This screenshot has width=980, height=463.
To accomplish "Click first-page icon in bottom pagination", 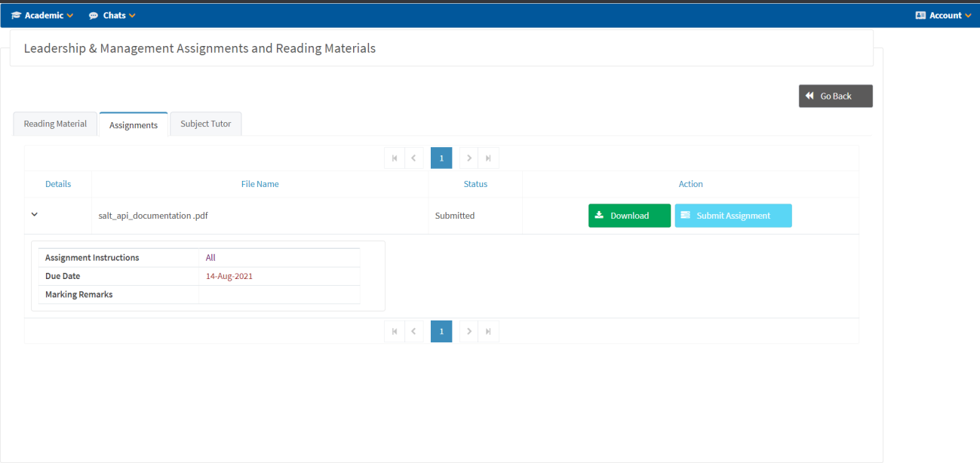I will pos(395,331).
